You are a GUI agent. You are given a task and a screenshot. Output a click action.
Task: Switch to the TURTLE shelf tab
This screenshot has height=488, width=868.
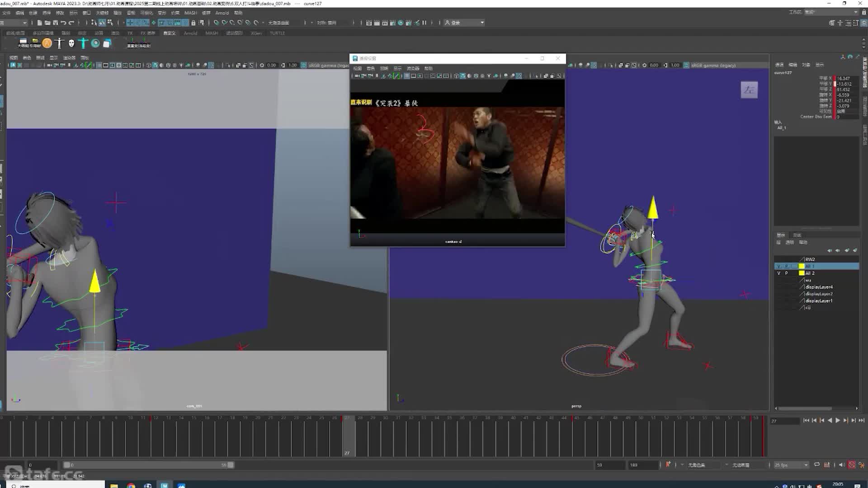point(278,33)
